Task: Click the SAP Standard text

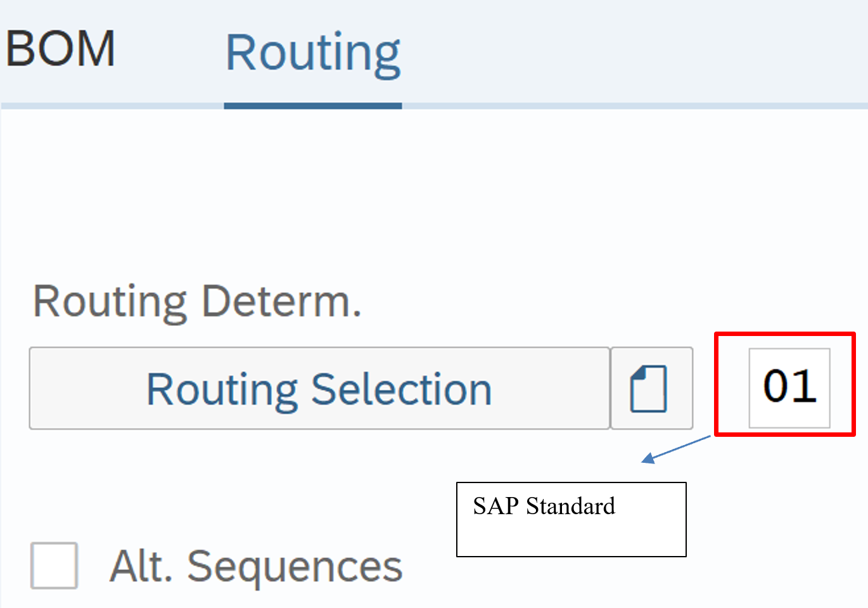Action: (544, 506)
